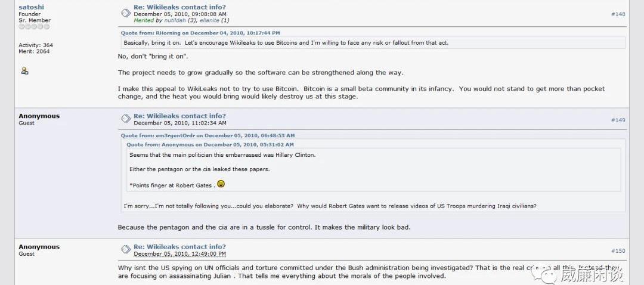Click the #148 post number link

(x=618, y=14)
